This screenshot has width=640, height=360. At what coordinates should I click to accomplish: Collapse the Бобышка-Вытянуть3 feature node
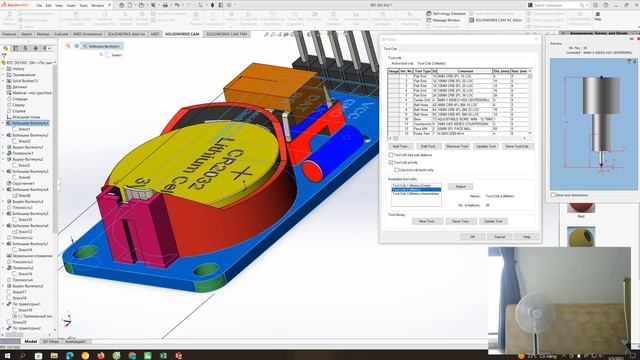[x=3, y=171]
